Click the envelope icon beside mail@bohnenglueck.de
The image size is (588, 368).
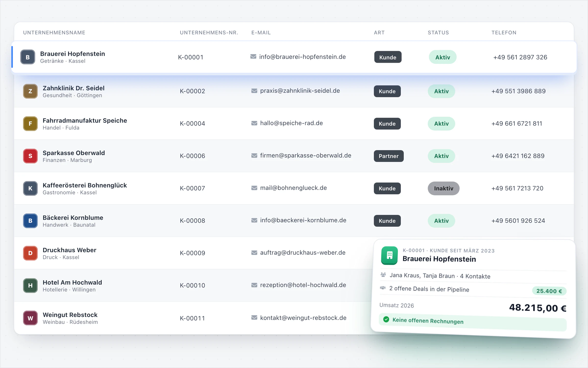point(254,188)
